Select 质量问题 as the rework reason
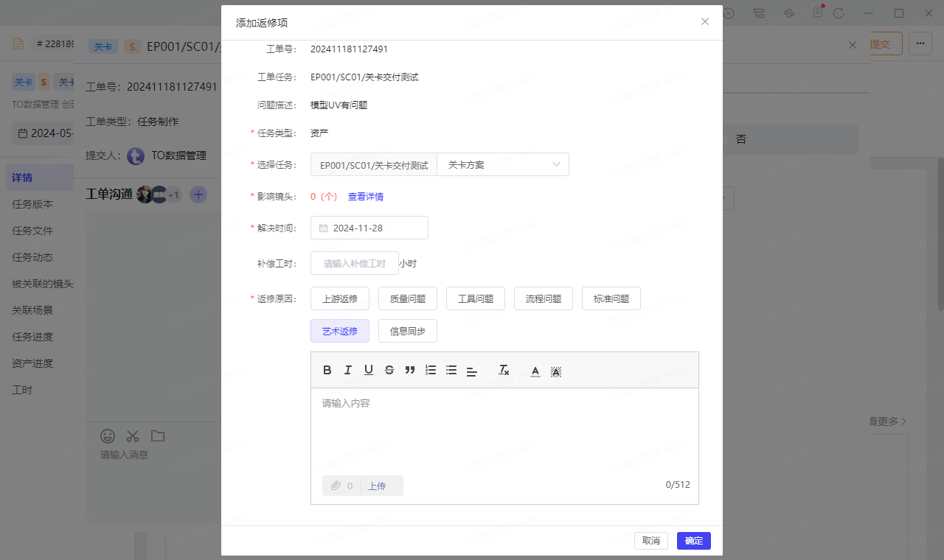The width and height of the screenshot is (944, 560). 408,299
